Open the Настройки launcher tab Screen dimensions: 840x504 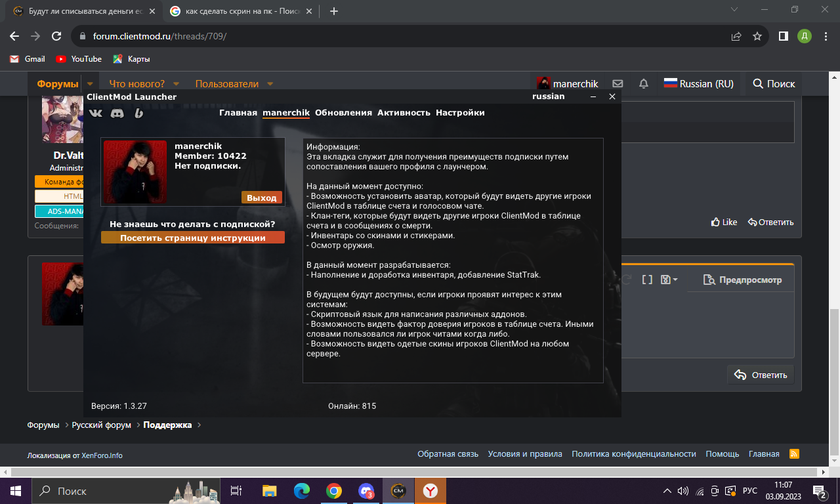click(x=460, y=113)
